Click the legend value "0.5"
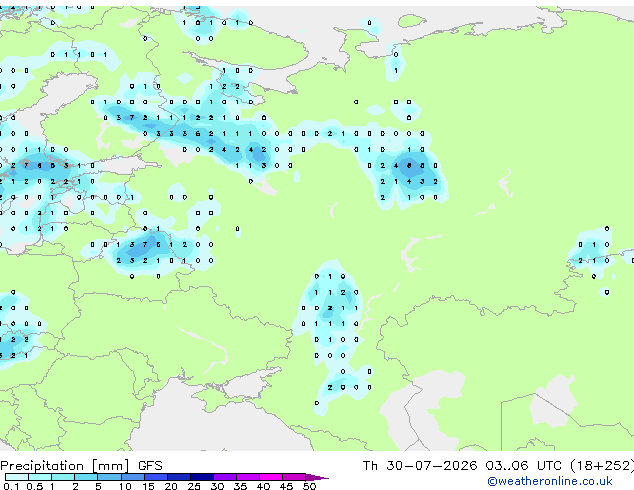This screenshot has height=490, width=634. (34, 486)
